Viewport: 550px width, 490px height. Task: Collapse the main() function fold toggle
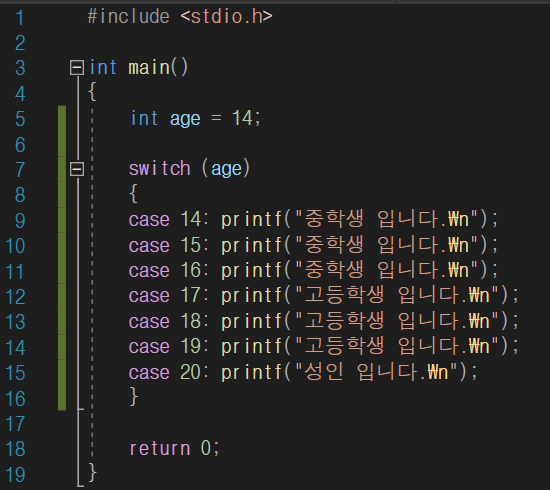point(77,67)
